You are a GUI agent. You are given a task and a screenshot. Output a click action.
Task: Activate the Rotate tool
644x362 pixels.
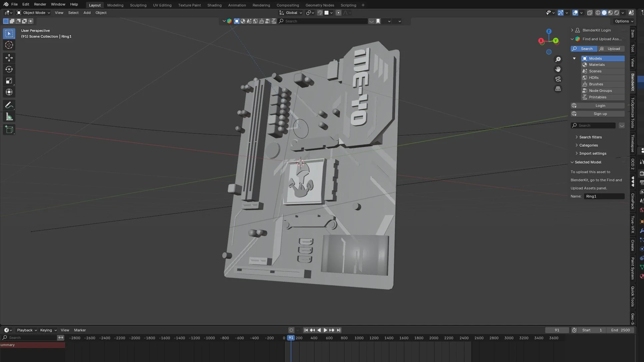coord(9,69)
